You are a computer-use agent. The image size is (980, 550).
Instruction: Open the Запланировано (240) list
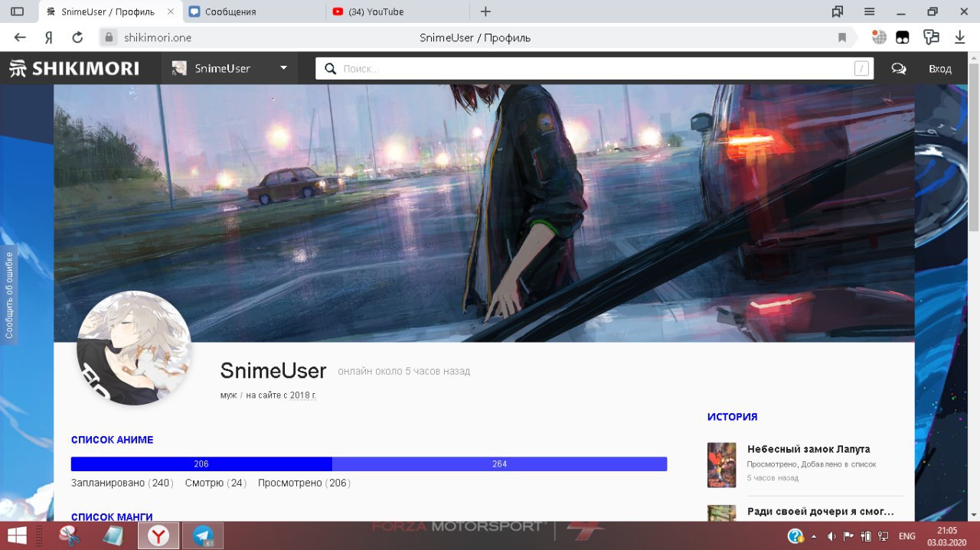coord(122,483)
